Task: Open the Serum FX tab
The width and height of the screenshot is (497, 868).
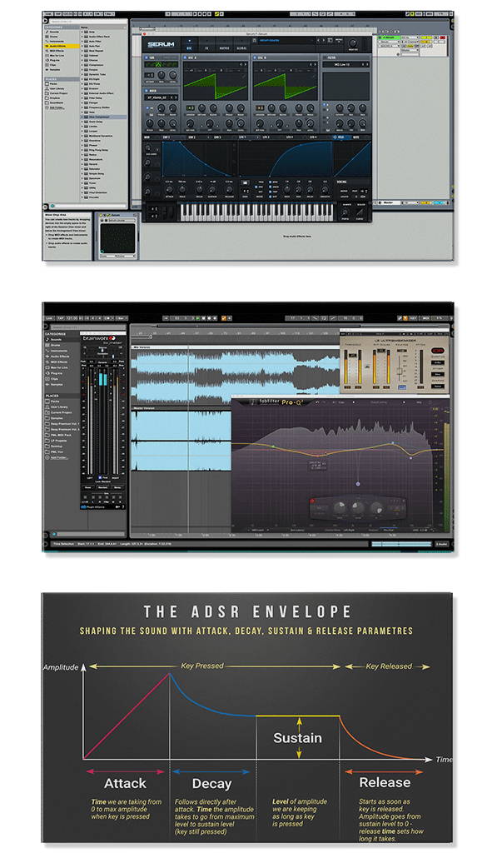Action: tap(206, 48)
